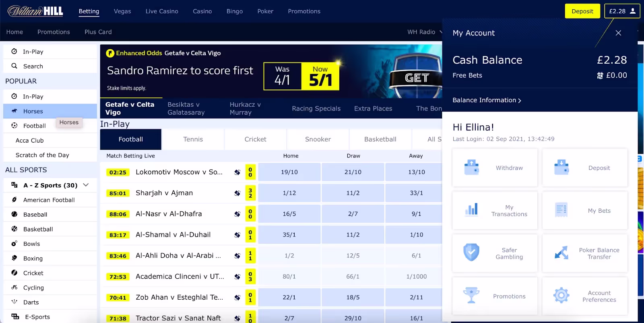
Task: Open match stats icon for Sharjah v Ajman
Action: point(237,193)
